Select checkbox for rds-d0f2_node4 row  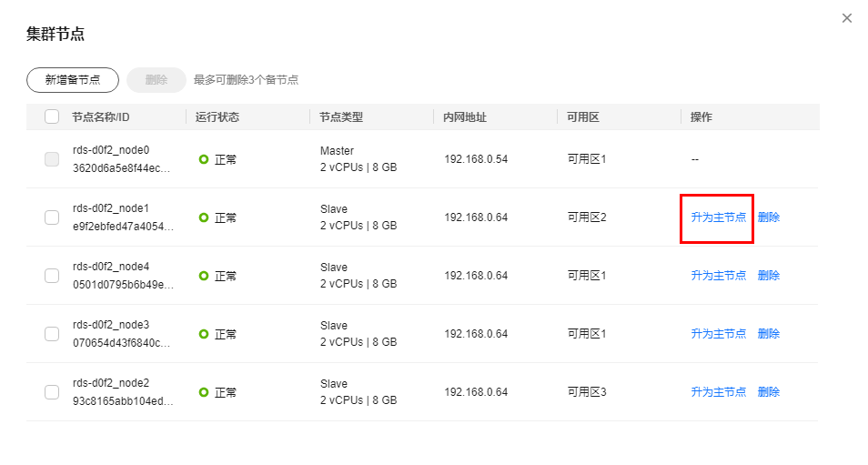coord(52,276)
